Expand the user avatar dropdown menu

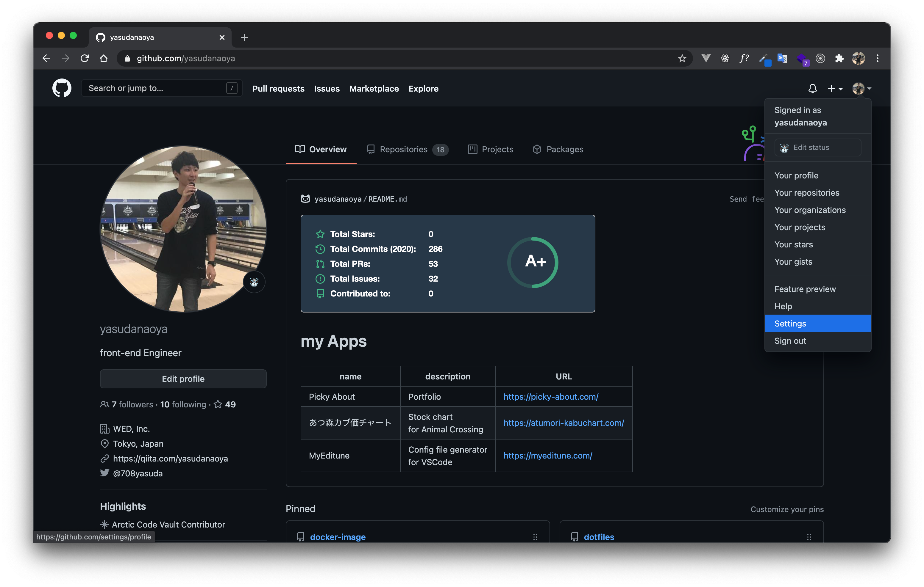pyautogui.click(x=863, y=88)
